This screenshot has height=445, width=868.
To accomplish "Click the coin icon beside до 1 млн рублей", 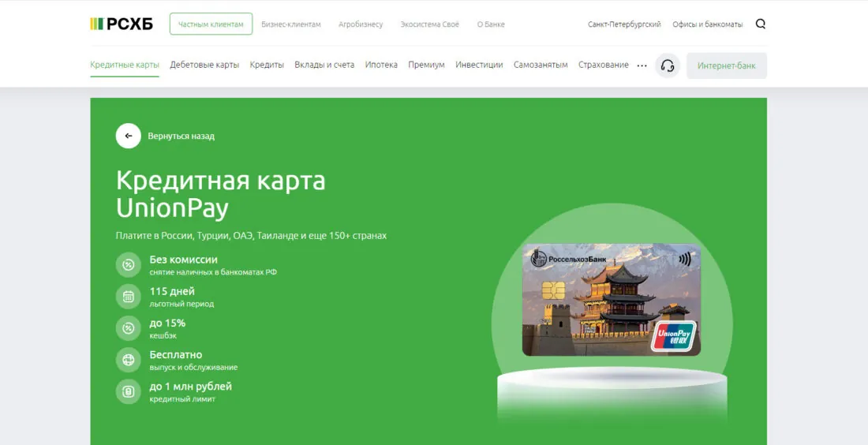I will click(129, 391).
